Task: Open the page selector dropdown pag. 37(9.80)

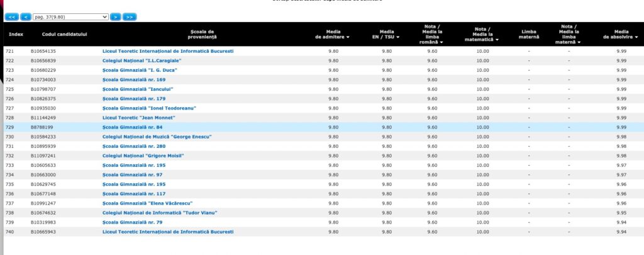Action: click(x=70, y=16)
